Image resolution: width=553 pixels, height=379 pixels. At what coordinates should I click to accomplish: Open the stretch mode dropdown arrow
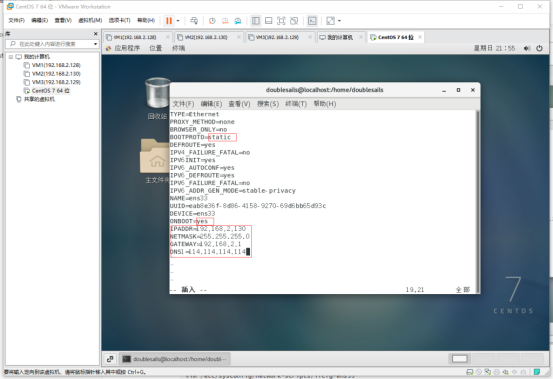point(339,21)
